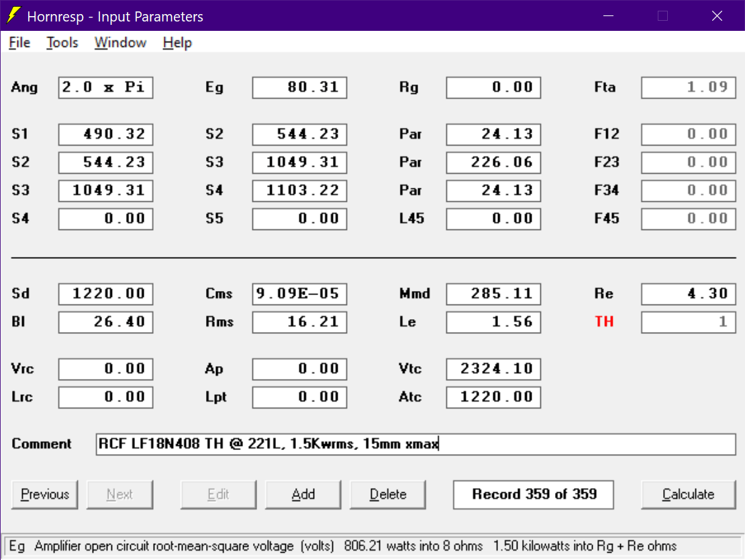Click the Next record button
The image size is (745, 560).
coord(119,494)
